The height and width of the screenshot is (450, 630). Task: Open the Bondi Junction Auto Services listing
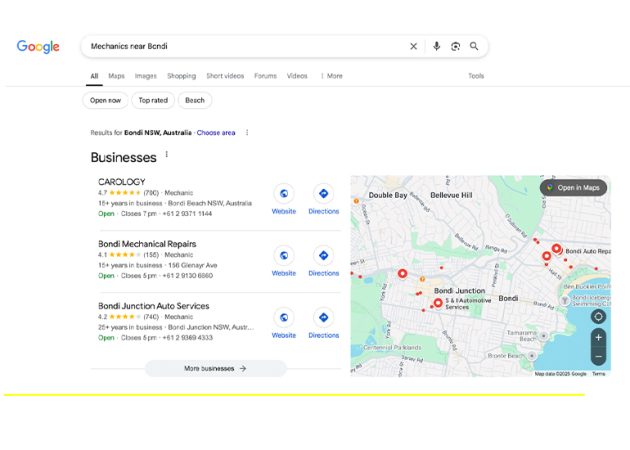(153, 306)
